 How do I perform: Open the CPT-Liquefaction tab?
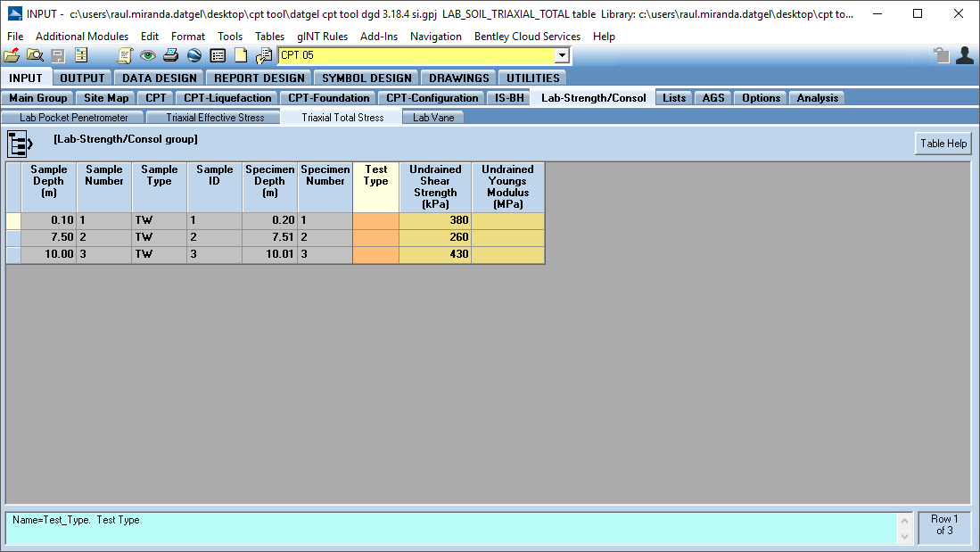tap(227, 98)
